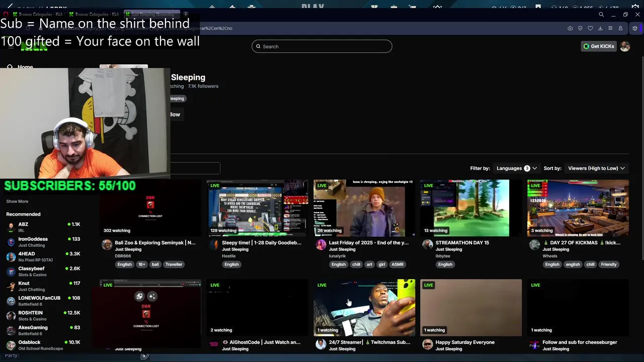Click Home in the Kick sidebar

click(x=25, y=67)
